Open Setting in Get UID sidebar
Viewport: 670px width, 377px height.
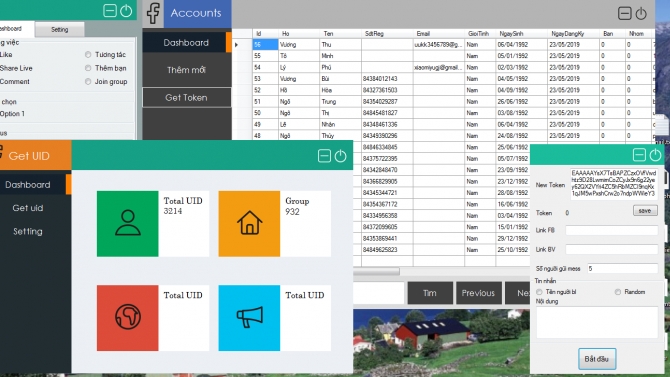point(28,232)
